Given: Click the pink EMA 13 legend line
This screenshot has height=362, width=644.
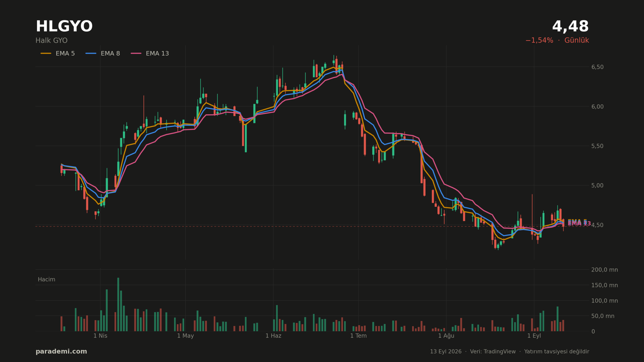Looking at the screenshot, I should [x=136, y=53].
